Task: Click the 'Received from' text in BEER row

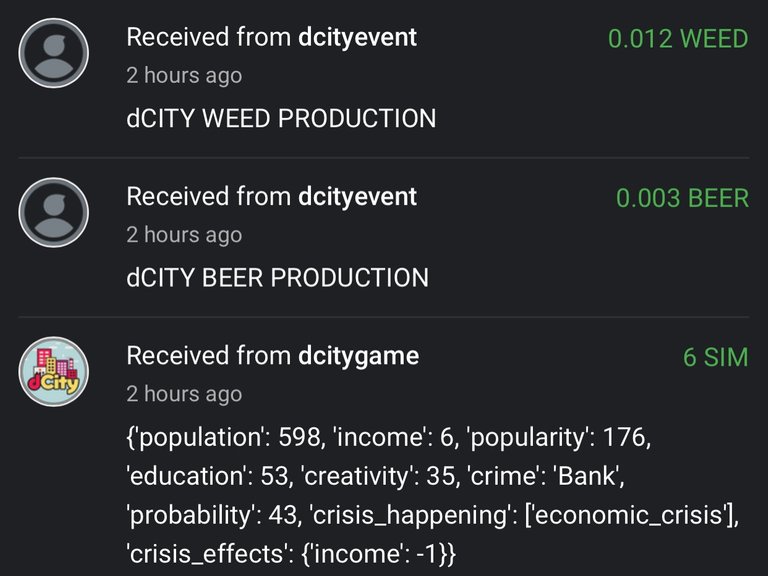Action: (209, 196)
